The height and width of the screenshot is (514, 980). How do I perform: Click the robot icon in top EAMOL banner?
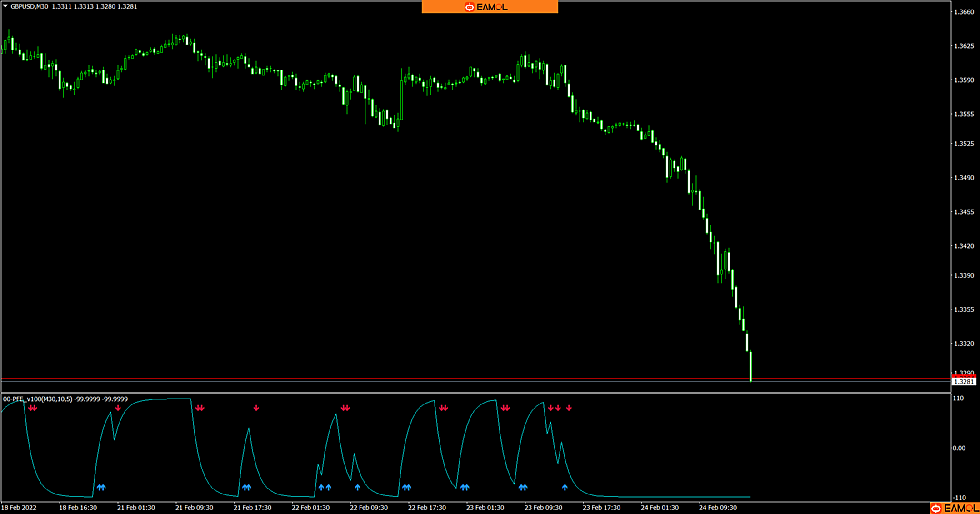click(x=469, y=7)
